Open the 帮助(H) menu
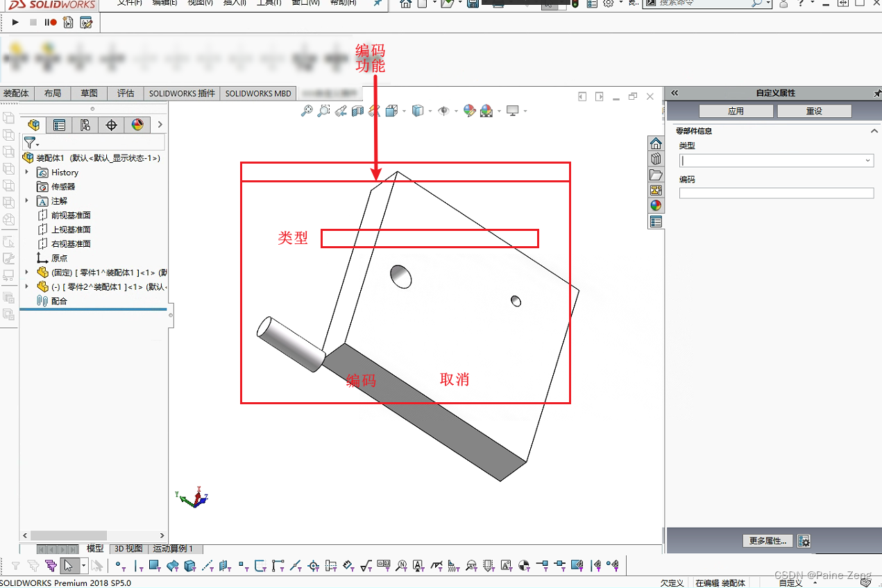The image size is (882, 588). tap(343, 3)
